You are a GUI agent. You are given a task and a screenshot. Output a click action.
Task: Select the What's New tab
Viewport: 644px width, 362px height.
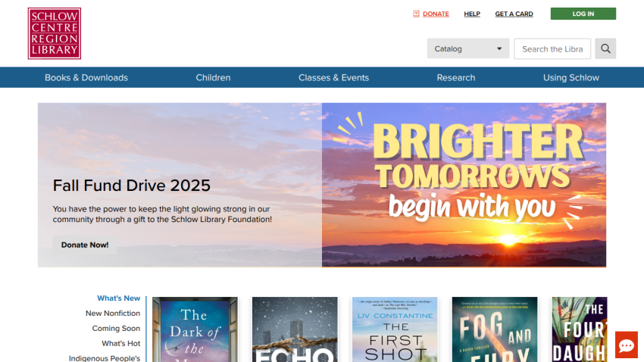pos(118,298)
